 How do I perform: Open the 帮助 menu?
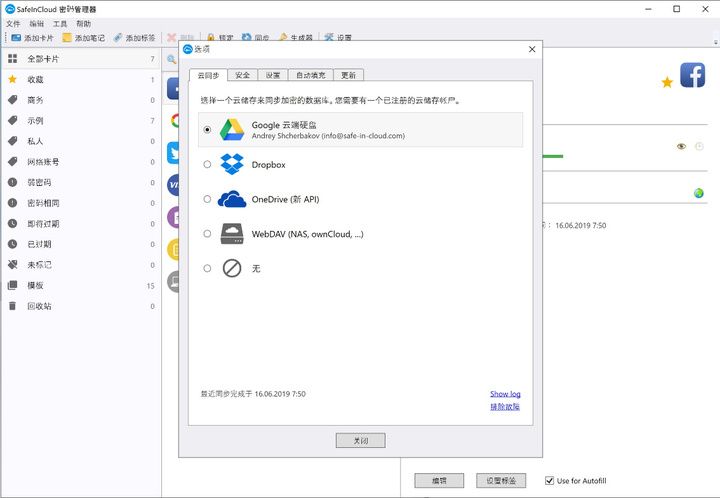(x=83, y=23)
